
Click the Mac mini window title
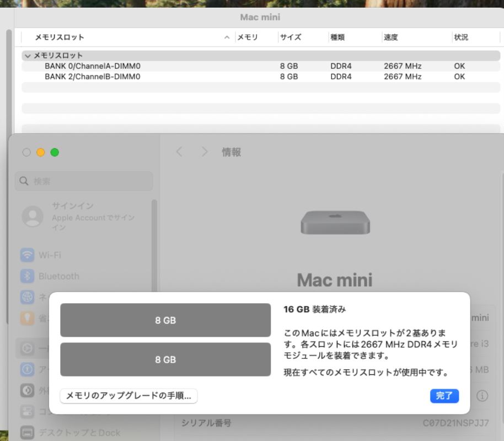coord(260,17)
